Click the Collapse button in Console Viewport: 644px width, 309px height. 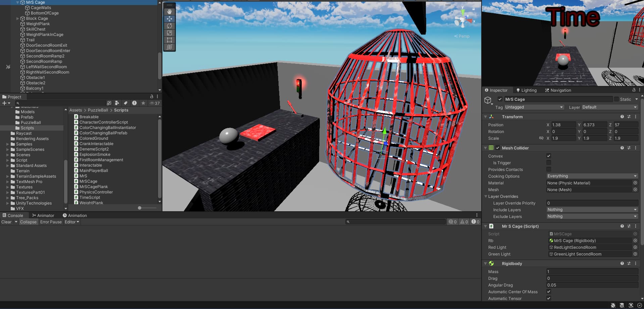point(28,222)
